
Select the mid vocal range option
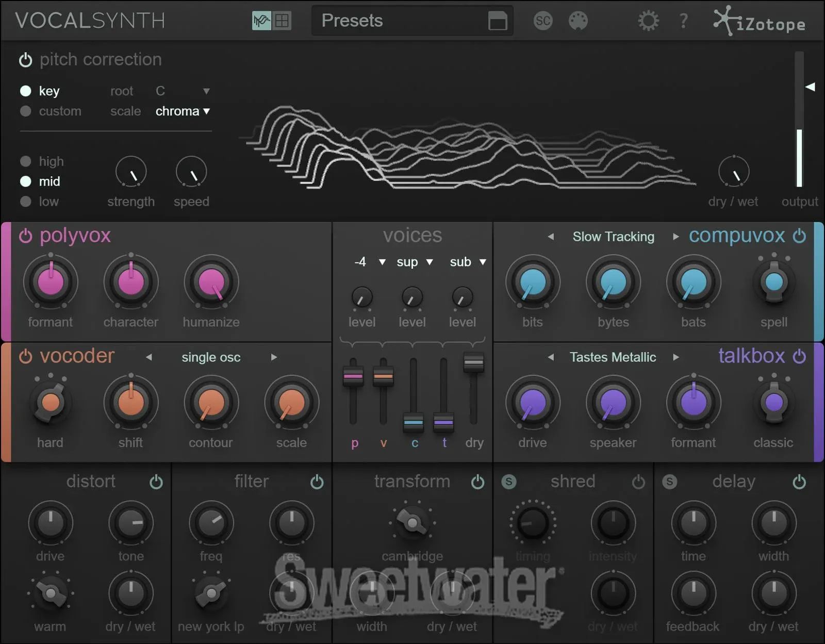click(x=25, y=181)
